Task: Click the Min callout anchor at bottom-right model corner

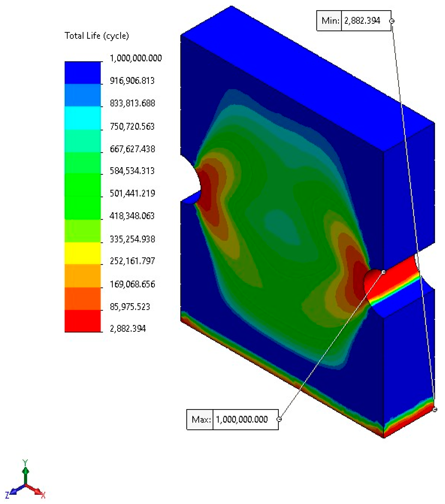Action: tap(435, 410)
